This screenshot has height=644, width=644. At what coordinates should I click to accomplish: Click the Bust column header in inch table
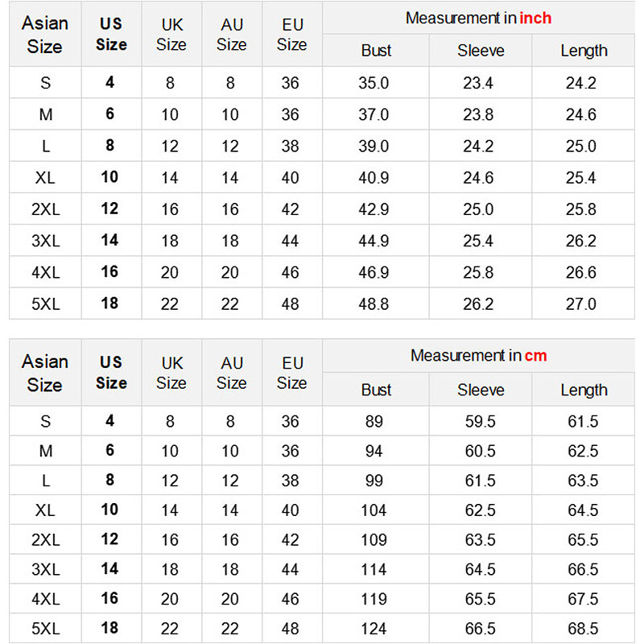pyautogui.click(x=376, y=51)
